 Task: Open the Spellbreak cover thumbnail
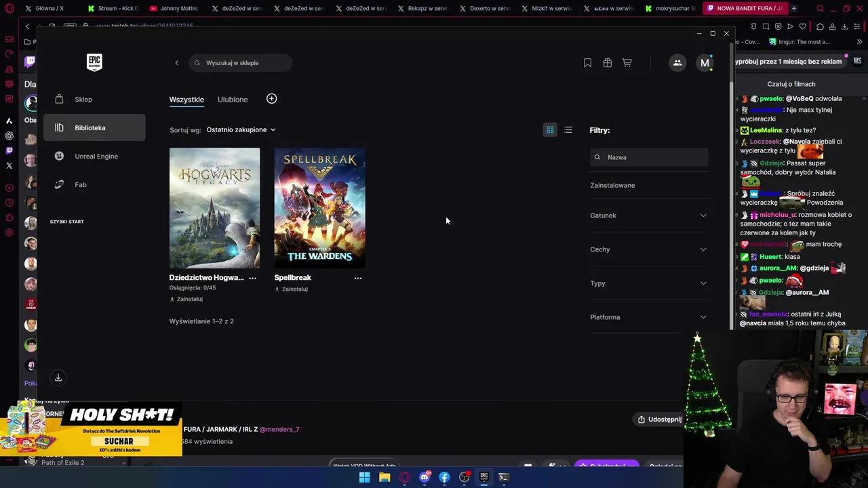(319, 208)
